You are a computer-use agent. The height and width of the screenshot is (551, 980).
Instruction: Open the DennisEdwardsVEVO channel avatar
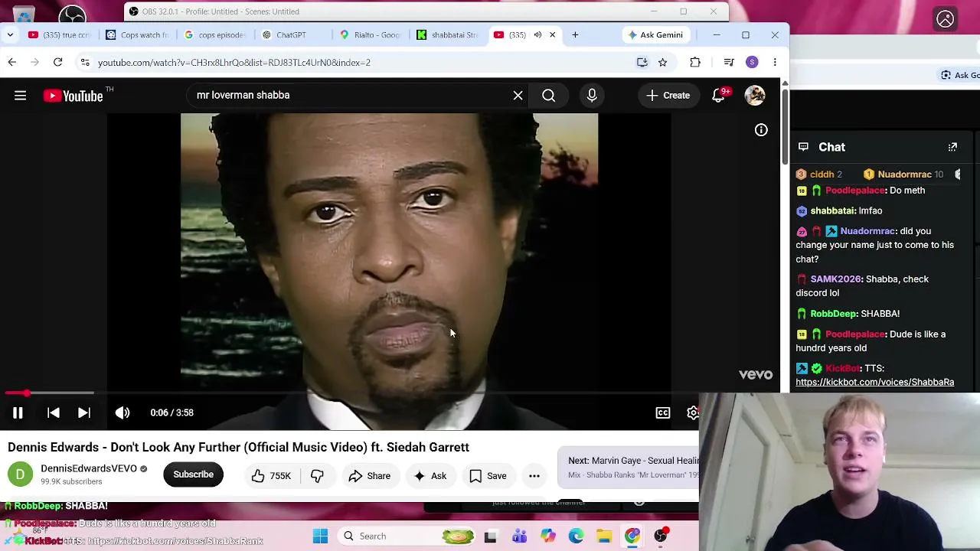pyautogui.click(x=21, y=474)
